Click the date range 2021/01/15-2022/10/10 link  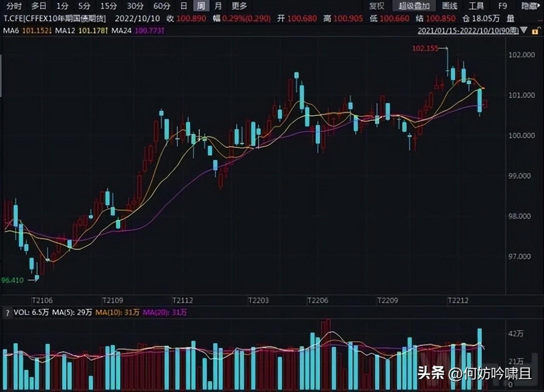tap(468, 31)
